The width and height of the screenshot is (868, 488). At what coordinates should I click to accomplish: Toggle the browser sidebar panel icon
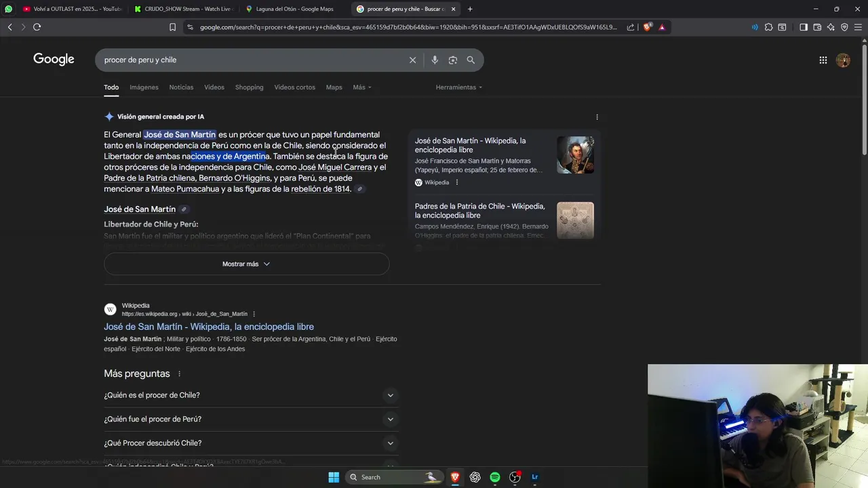(x=804, y=27)
